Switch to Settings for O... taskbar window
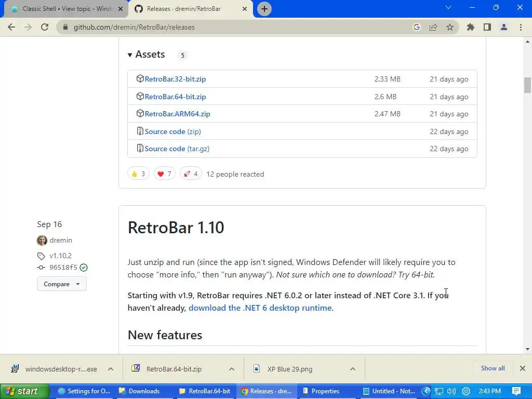 84,391
